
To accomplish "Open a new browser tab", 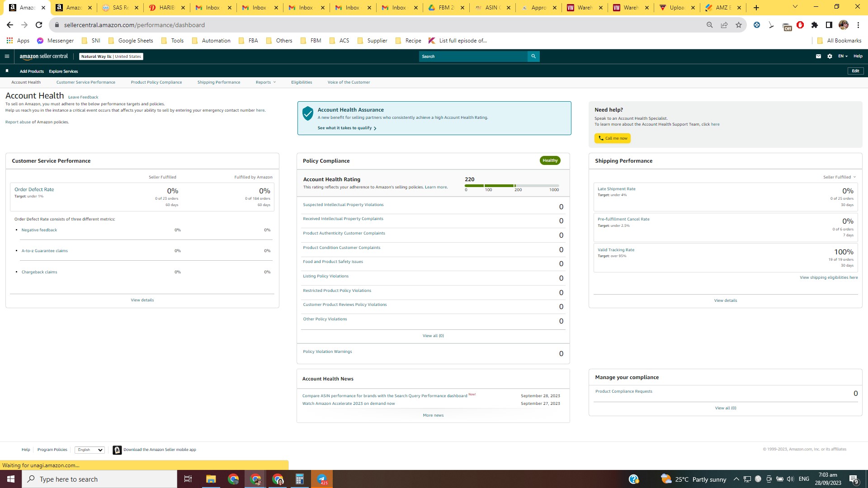I will (x=756, y=8).
